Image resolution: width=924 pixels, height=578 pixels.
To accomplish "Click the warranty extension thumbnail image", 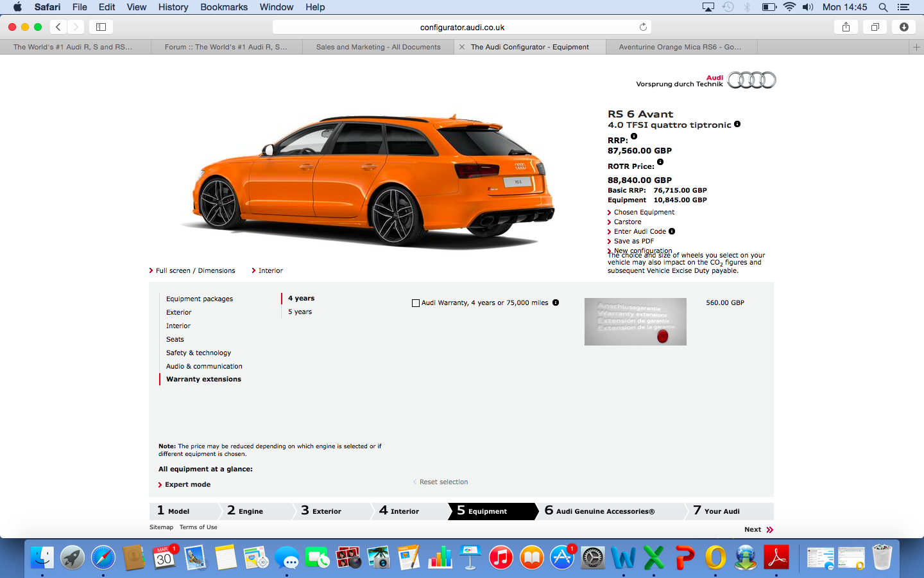I will click(635, 322).
